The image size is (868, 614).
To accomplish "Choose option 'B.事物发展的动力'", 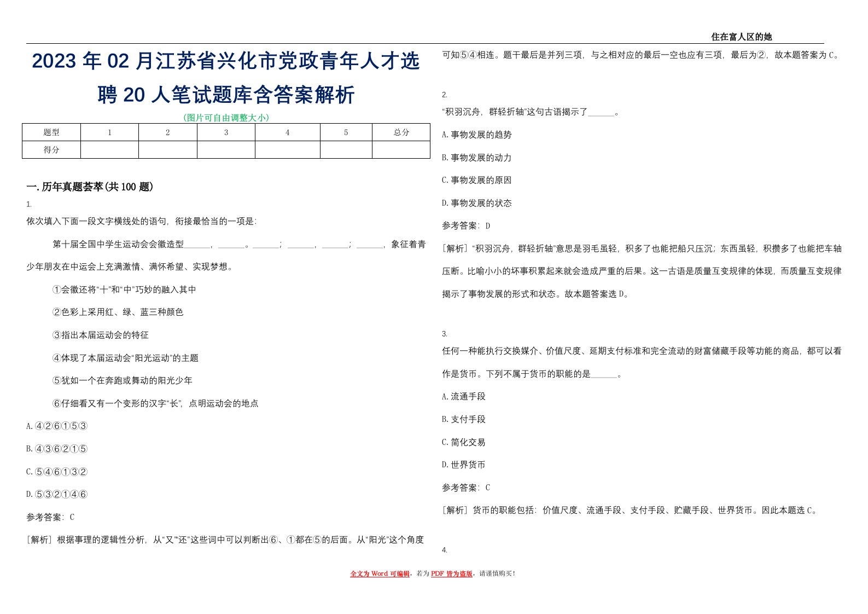I will (x=477, y=158).
